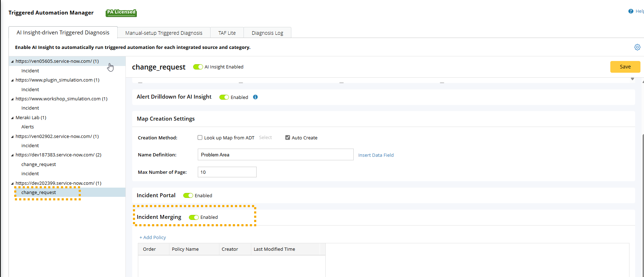Click the Alert Drilldown info icon
644x277 pixels.
coord(255,97)
